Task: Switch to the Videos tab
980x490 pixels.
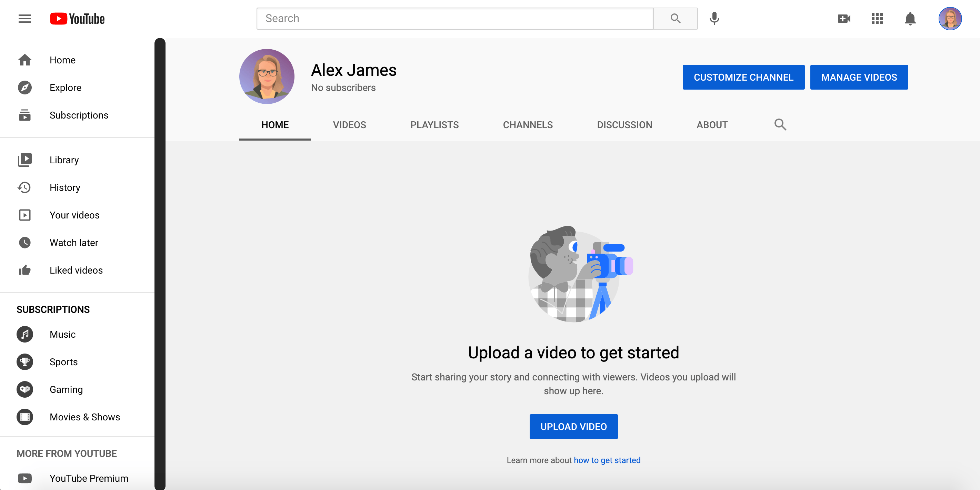Action: pyautogui.click(x=349, y=125)
